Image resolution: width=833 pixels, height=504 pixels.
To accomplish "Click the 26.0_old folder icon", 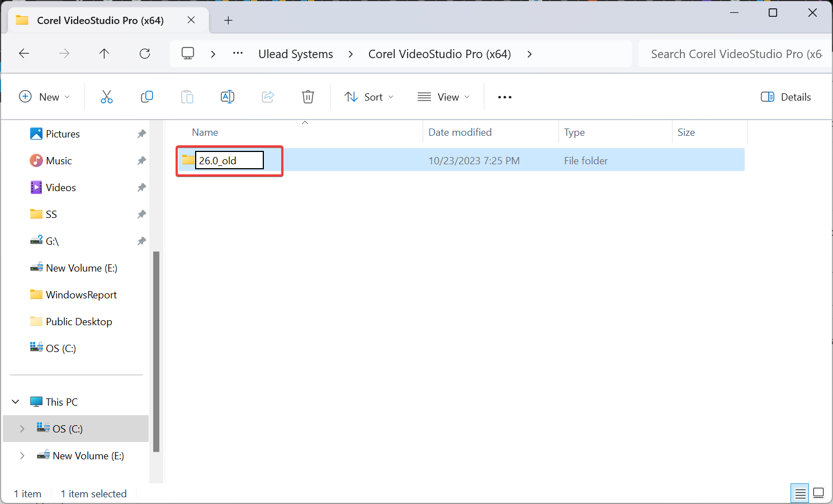I will pos(188,160).
